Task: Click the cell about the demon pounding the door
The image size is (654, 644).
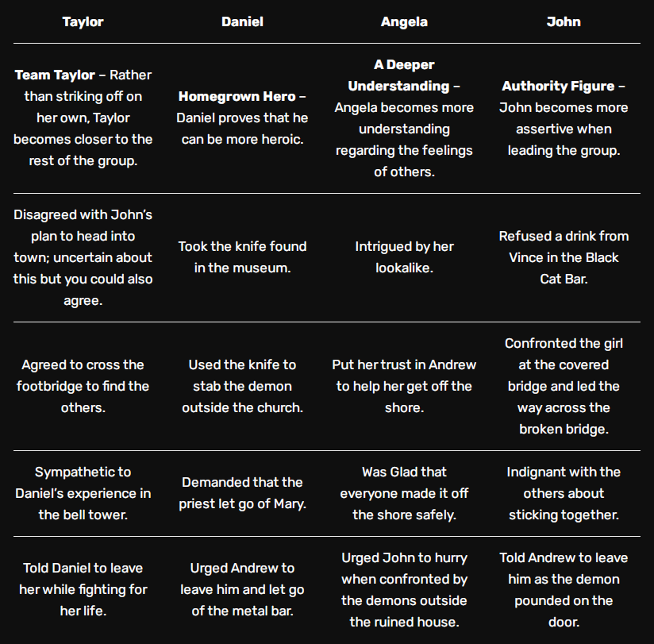Action: click(564, 589)
